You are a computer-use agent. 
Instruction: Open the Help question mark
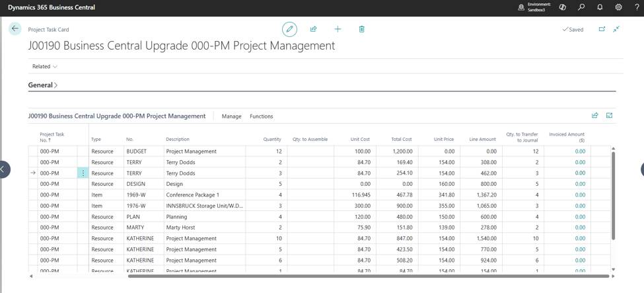point(637,7)
